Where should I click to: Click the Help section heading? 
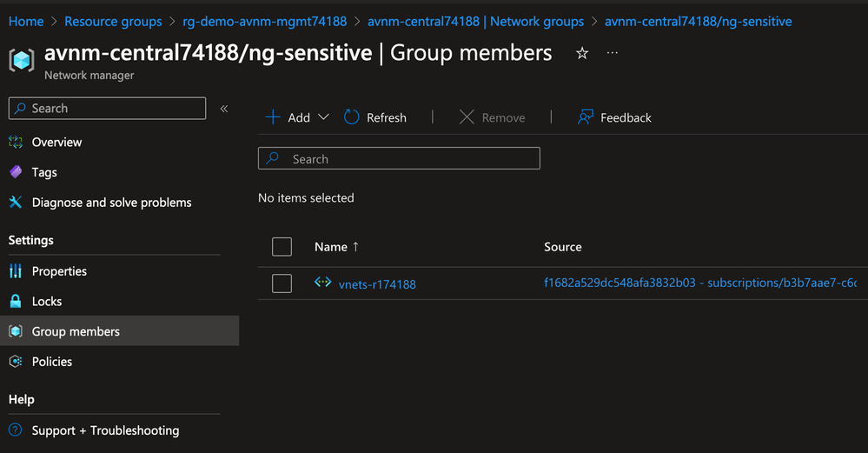coord(21,399)
